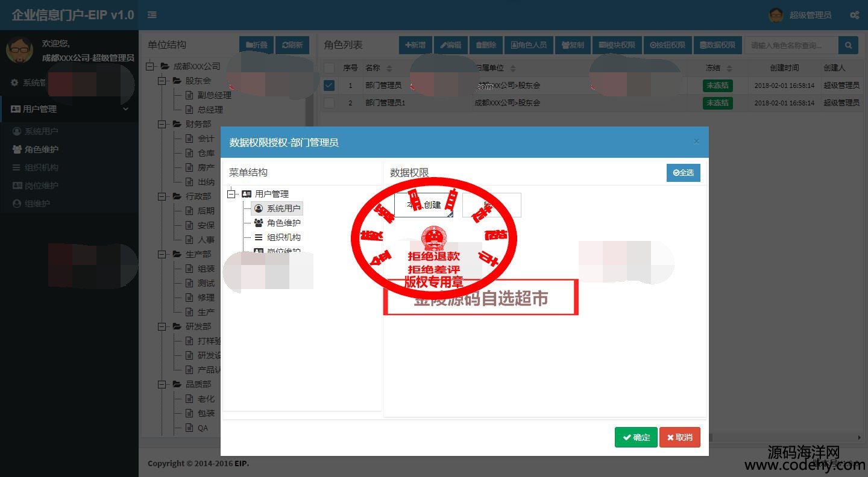This screenshot has width=868, height=477.
Task: Select the 包装 node in the unit tree
Action: point(206,413)
